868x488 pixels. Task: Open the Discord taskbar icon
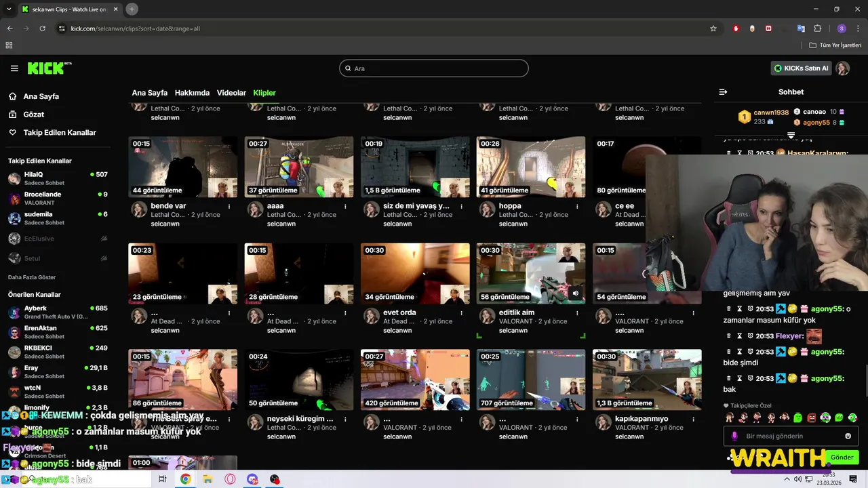(x=252, y=479)
